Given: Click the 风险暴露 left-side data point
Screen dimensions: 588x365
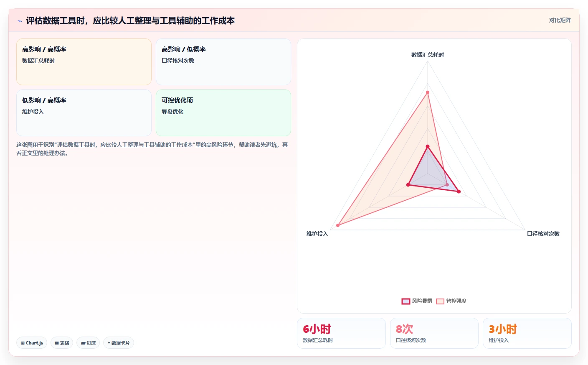Looking at the screenshot, I should coord(408,185).
